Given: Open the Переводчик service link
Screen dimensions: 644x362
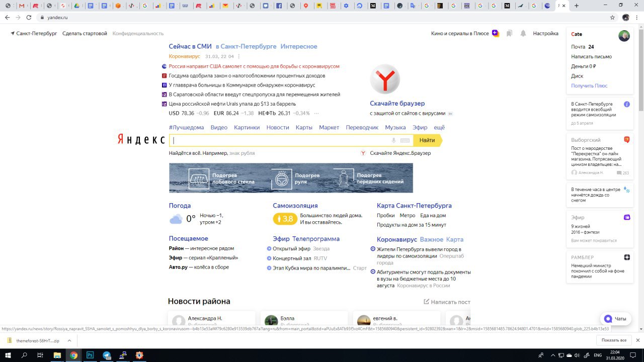Looking at the screenshot, I should tap(362, 127).
